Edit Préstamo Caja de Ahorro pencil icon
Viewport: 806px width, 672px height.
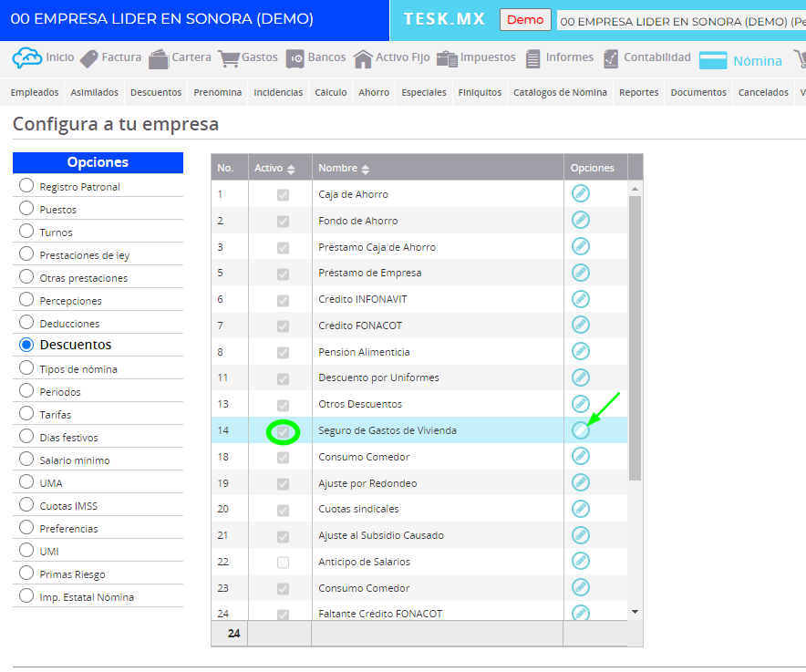581,246
